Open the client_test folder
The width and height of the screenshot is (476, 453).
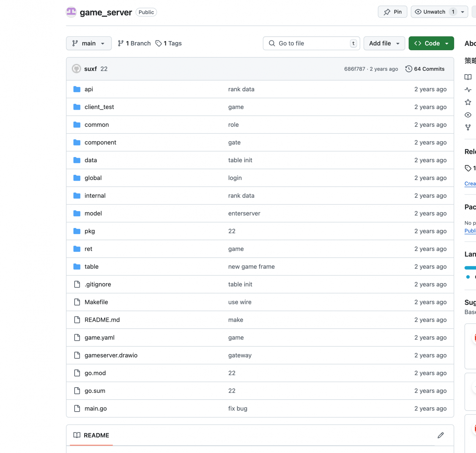(x=99, y=107)
